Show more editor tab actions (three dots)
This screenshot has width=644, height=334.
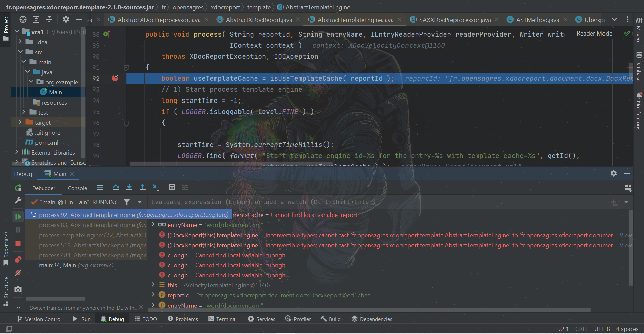pos(628,20)
